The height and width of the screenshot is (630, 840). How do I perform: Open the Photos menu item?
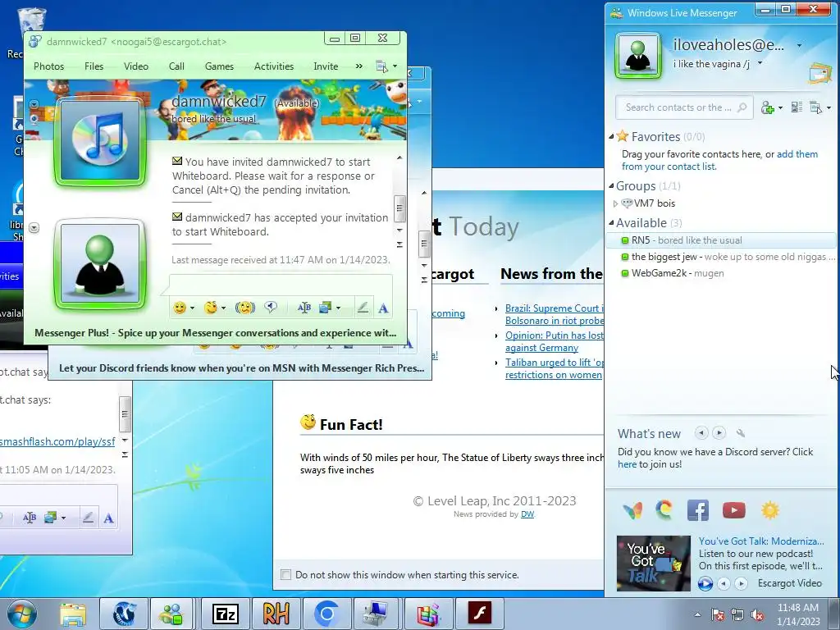click(x=48, y=66)
